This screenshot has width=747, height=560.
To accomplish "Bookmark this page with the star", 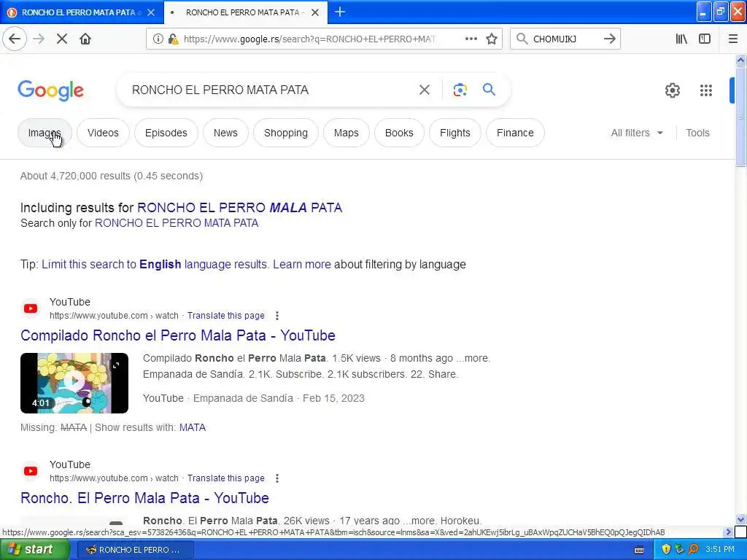I will click(492, 39).
